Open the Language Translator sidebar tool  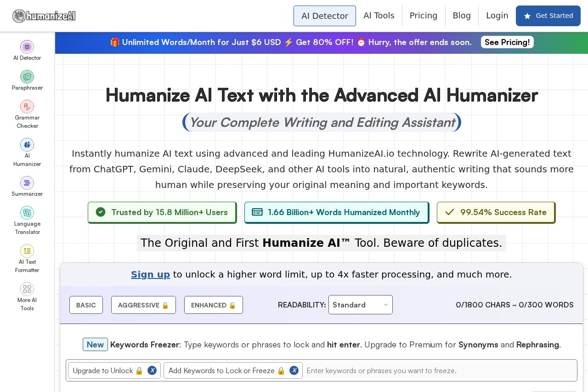(27, 221)
